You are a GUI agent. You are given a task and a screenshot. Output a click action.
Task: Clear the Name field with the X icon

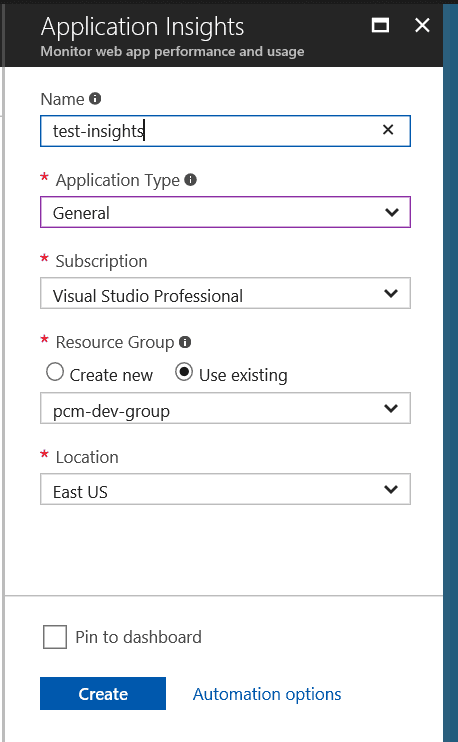coord(388,130)
